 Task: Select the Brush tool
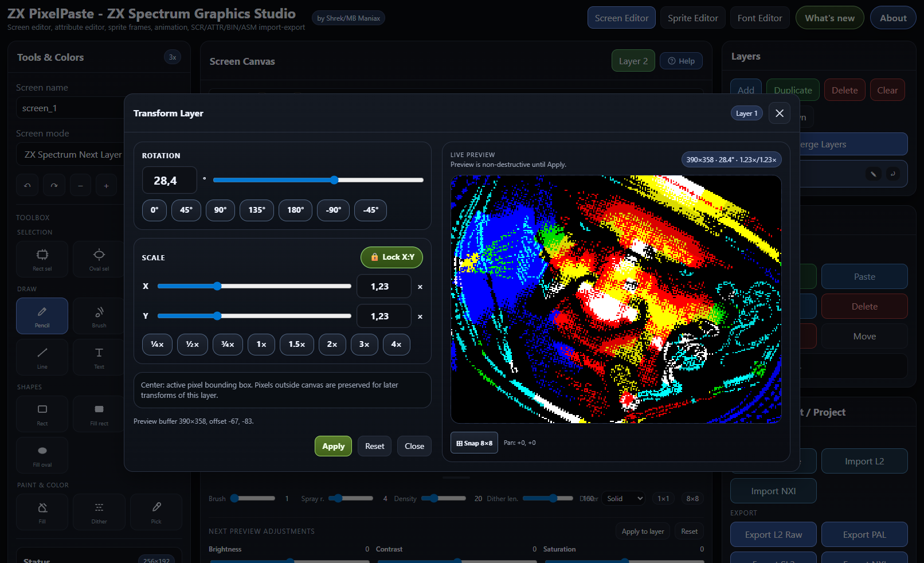[x=99, y=315]
